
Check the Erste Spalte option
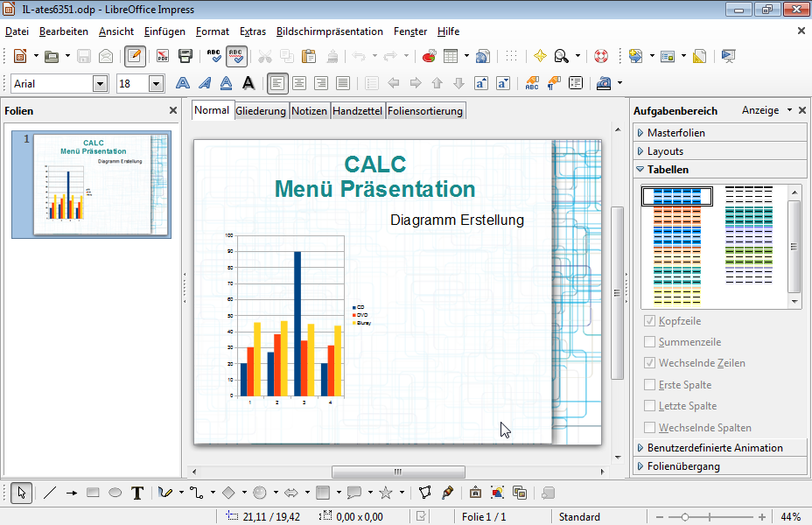(649, 385)
